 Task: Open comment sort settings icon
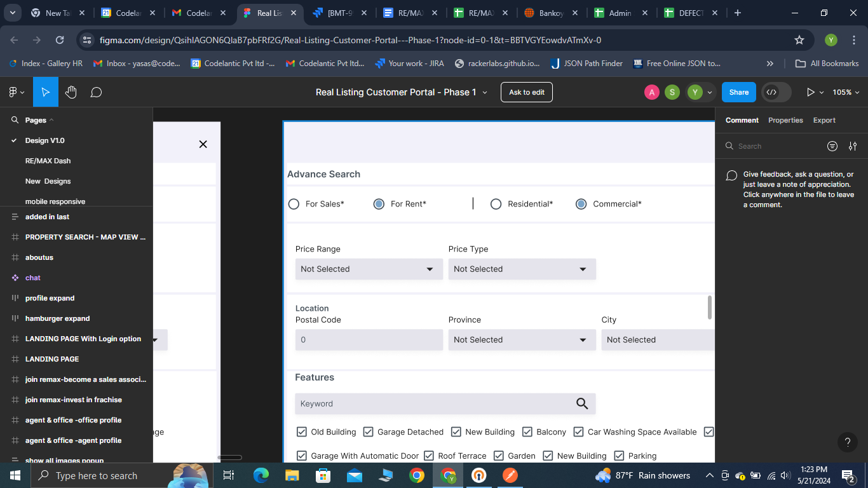click(853, 146)
